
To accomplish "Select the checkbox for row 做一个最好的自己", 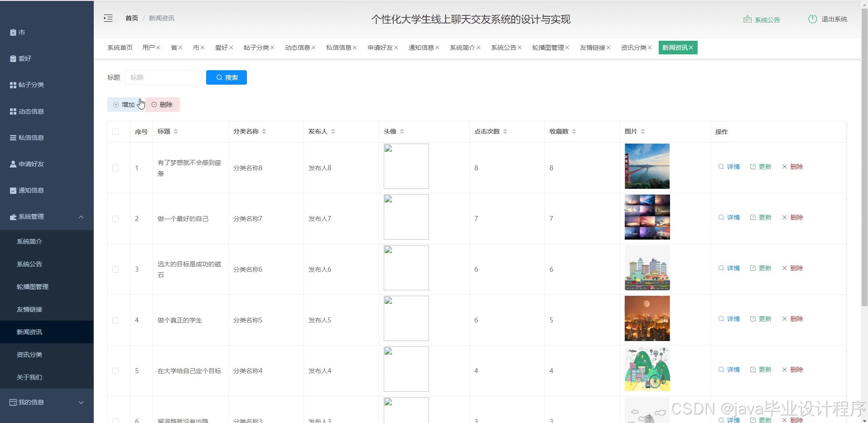I will pos(116,219).
